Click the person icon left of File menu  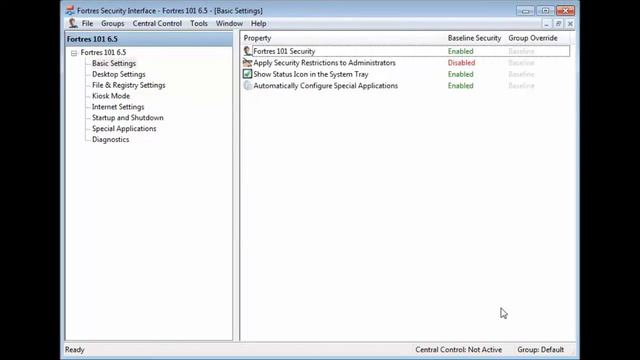[x=73, y=23]
